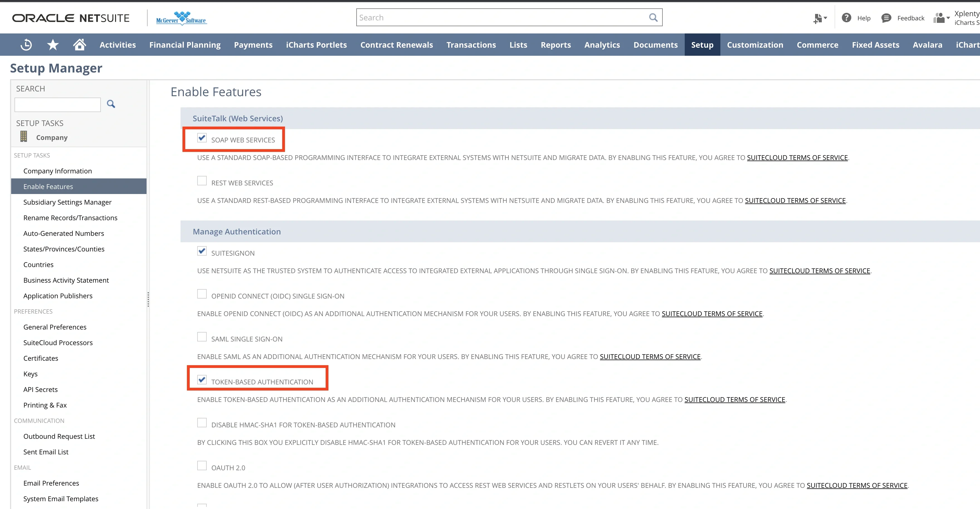Open the Customization menu
Screen dimensions: 980x509
coord(755,45)
